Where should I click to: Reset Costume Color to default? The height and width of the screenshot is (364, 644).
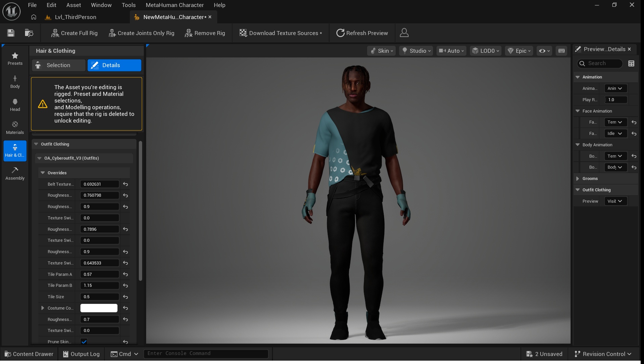(126, 308)
